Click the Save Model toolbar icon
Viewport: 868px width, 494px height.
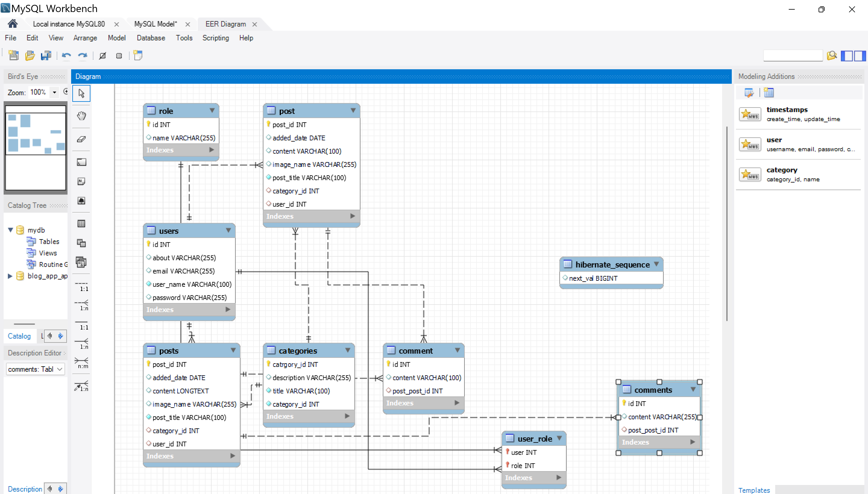click(x=46, y=55)
